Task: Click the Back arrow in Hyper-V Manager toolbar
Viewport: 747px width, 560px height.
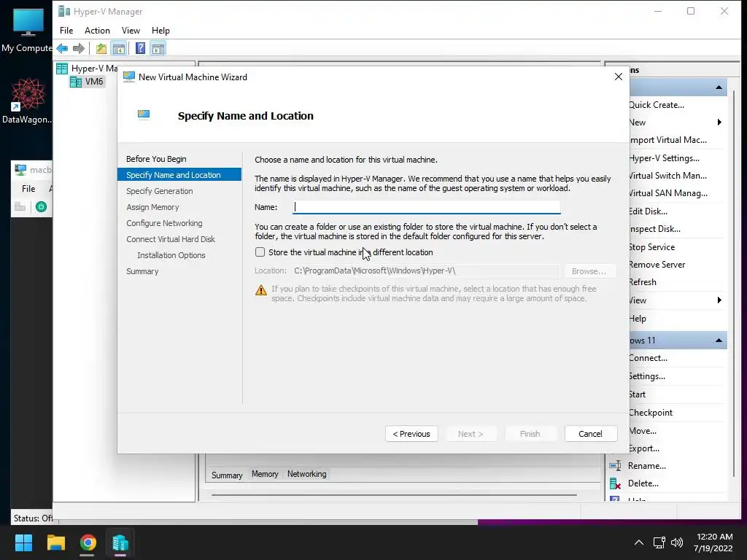Action: coord(62,49)
